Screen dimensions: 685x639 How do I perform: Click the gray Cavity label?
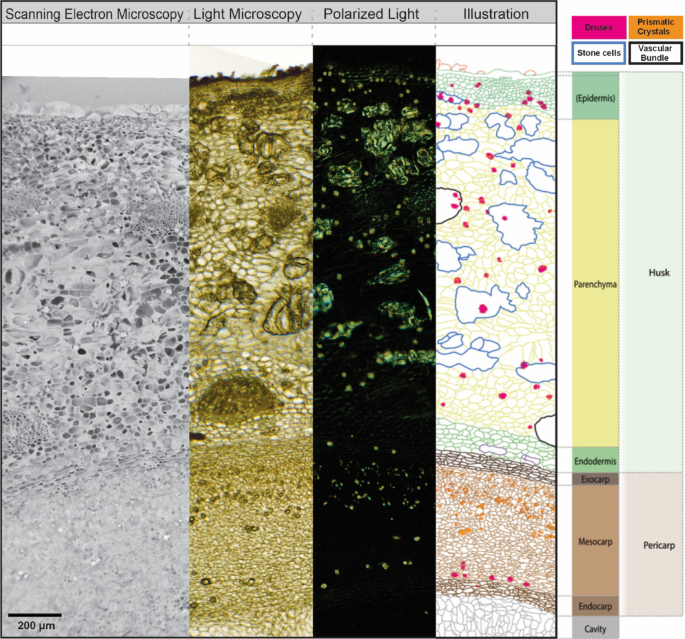coord(595,627)
